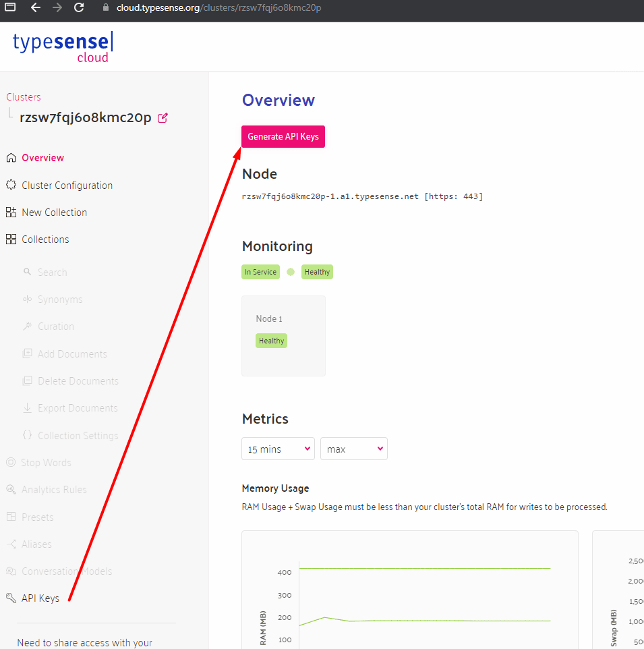Click the browser forward arrow
This screenshot has height=649, width=644.
57,7
